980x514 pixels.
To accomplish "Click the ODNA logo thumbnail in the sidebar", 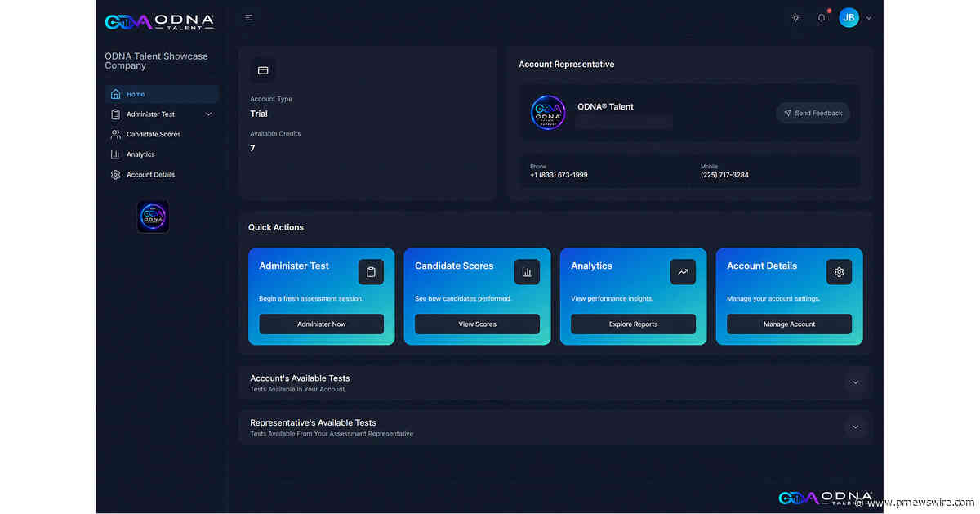I will (153, 217).
